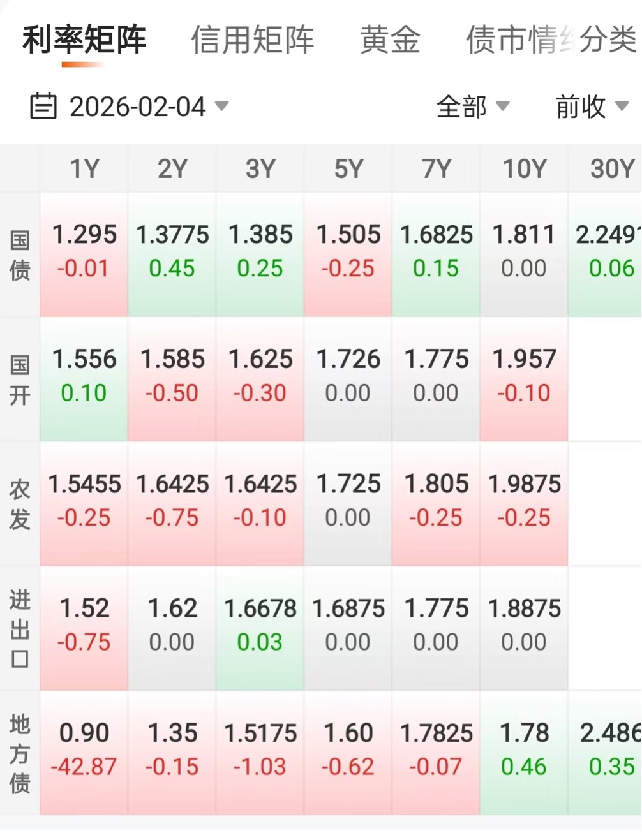The height and width of the screenshot is (840, 642).
Task: Open the 黄金 tab
Action: tap(390, 40)
